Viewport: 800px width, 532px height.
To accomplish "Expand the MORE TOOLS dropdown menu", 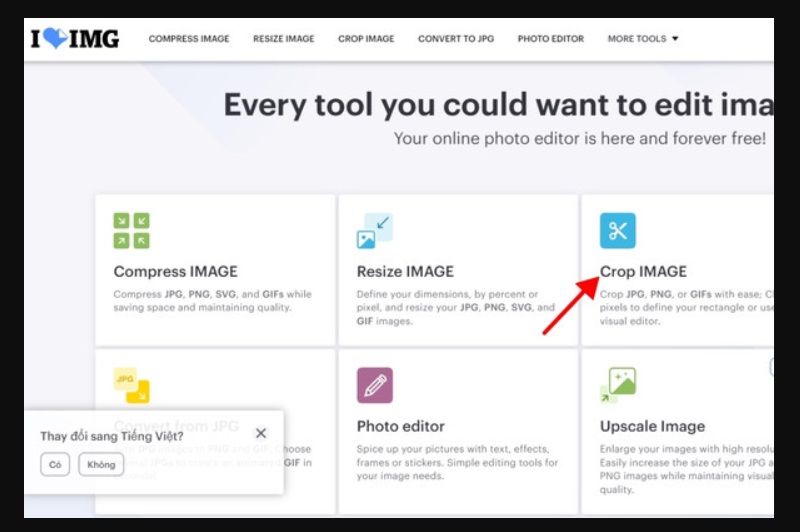I will tap(643, 39).
